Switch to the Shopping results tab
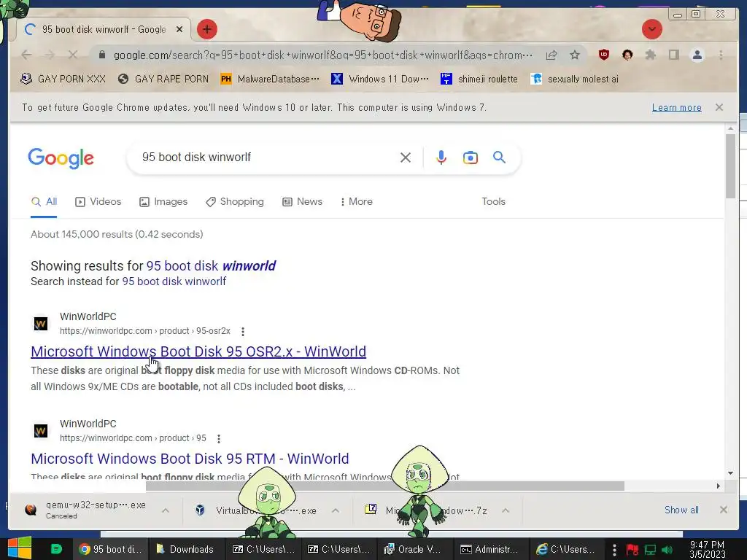The image size is (747, 560). [x=235, y=202]
